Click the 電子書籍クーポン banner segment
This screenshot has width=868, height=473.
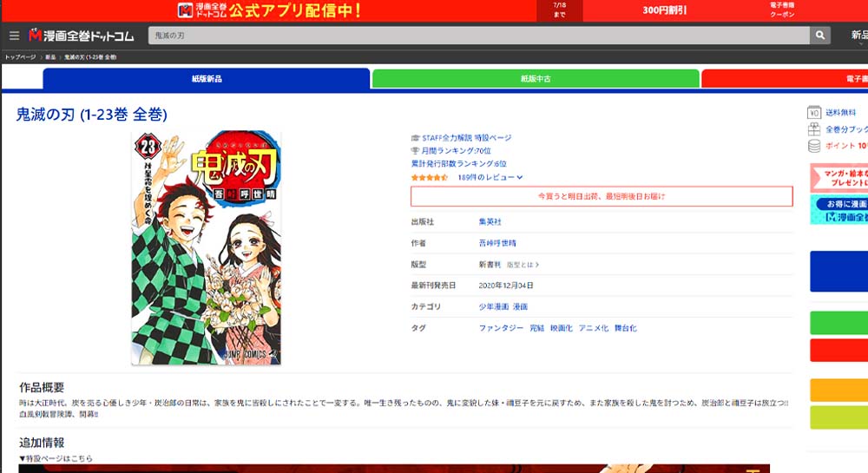tap(782, 10)
